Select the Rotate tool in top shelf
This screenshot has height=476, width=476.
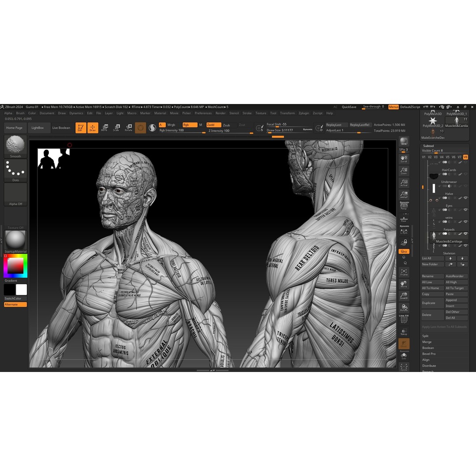pyautogui.click(x=128, y=128)
